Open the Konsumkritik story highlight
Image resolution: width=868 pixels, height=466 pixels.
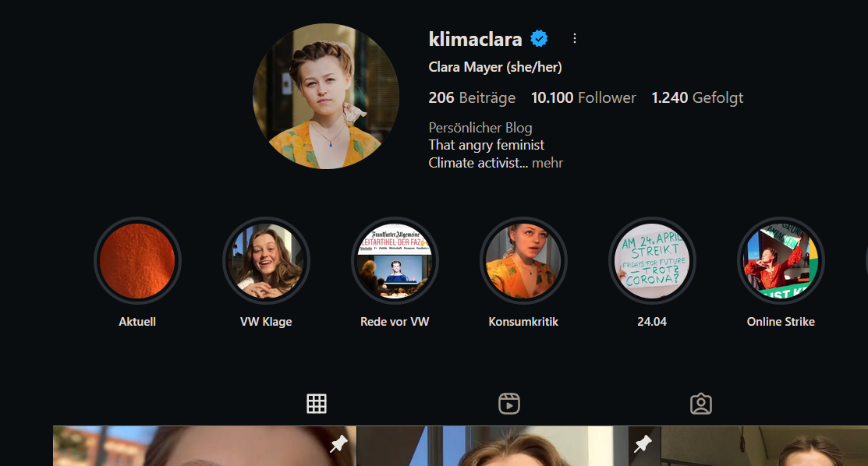point(523,261)
